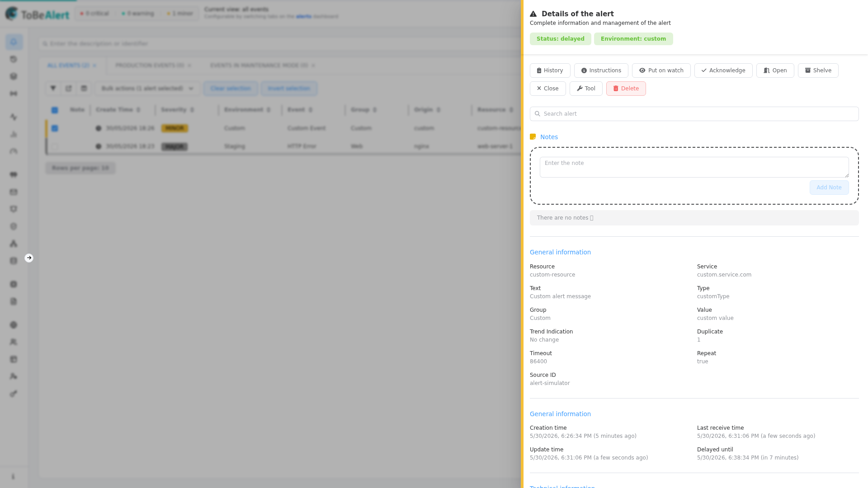Click the Environment: custom badge
The width and height of the screenshot is (868, 488).
click(633, 39)
